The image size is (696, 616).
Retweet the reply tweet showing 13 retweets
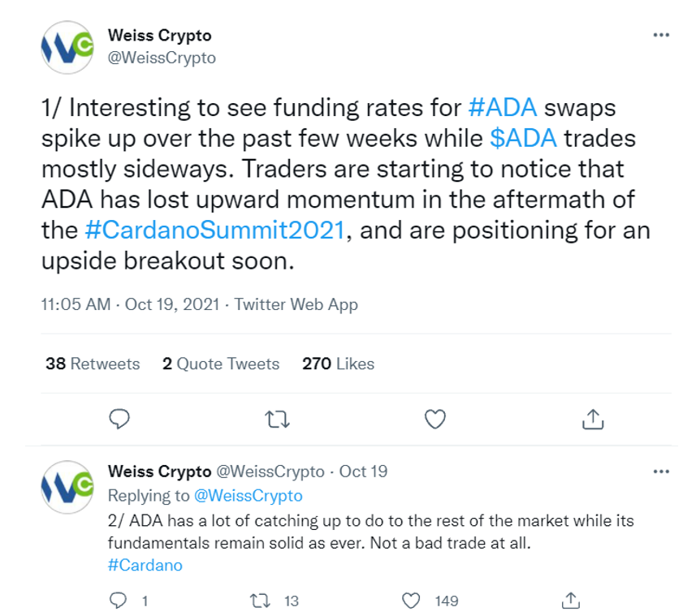coord(260,601)
